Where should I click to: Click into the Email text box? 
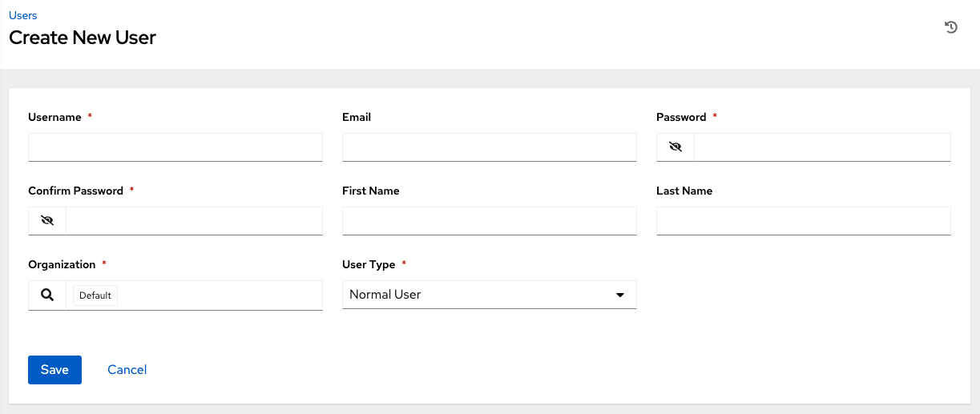point(489,147)
